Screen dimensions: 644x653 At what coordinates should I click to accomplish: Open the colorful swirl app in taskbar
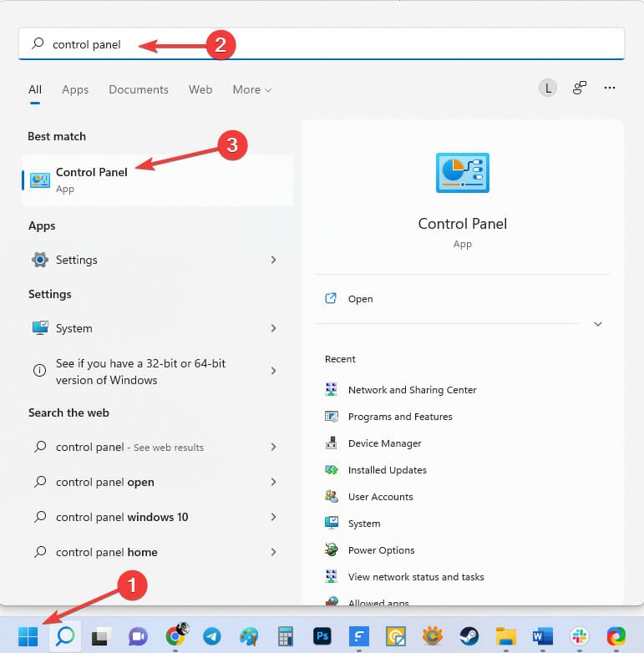[616, 636]
